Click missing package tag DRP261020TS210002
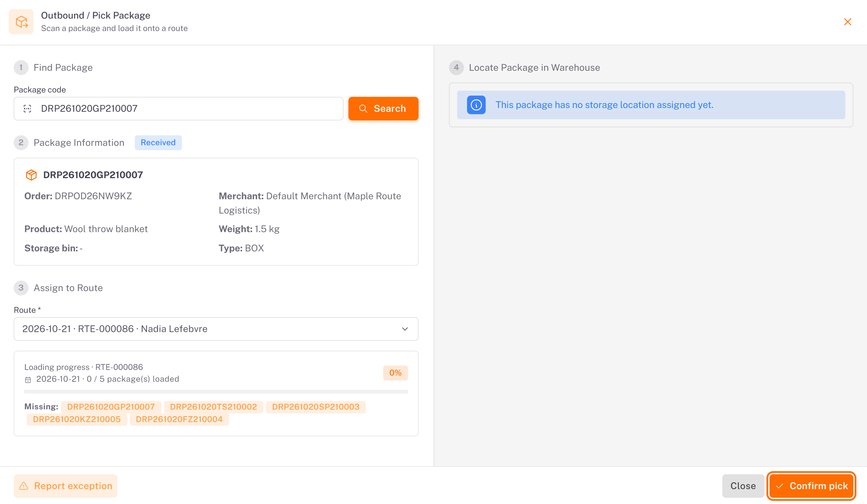Image resolution: width=867 pixels, height=504 pixels. 213,407
